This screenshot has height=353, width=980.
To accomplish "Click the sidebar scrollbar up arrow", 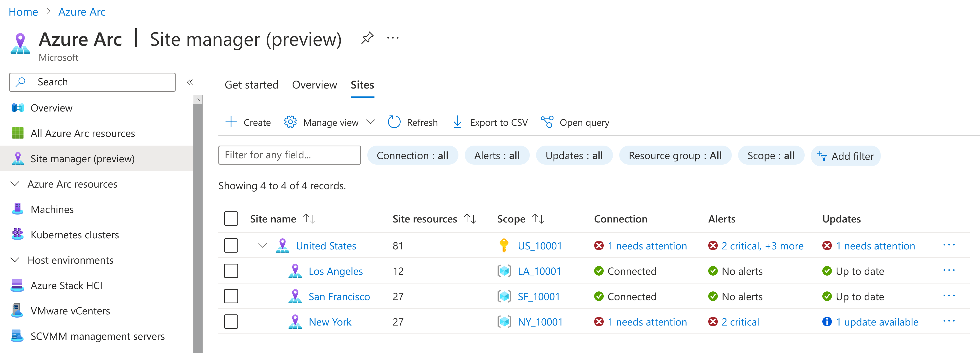I will 198,100.
